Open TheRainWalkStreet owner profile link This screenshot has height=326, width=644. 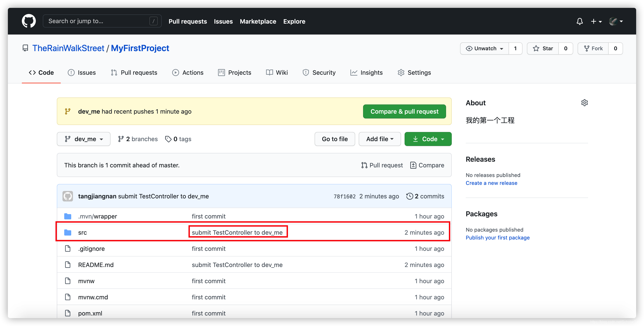(68, 48)
